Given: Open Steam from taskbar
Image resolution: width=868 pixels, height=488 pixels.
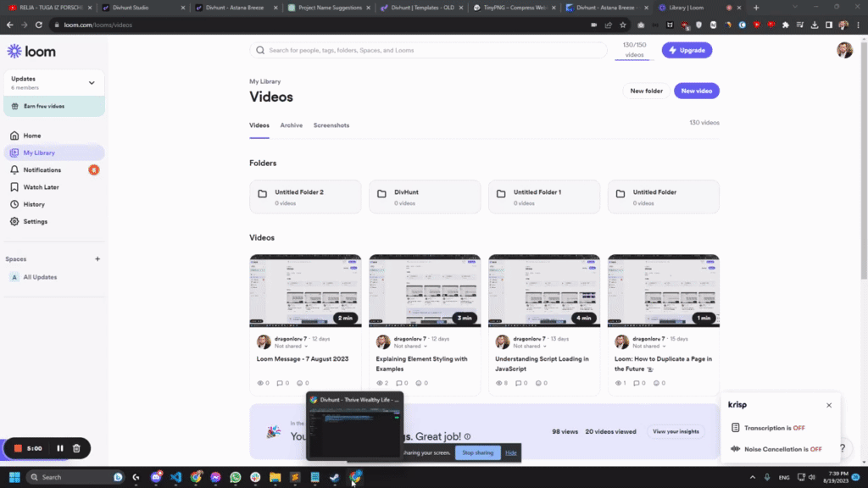Looking at the screenshot, I should click(x=335, y=477).
